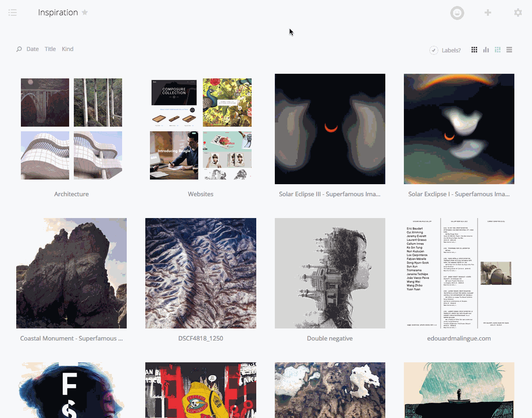
Task: Open the Solar Eclipse III image
Action: (x=330, y=129)
